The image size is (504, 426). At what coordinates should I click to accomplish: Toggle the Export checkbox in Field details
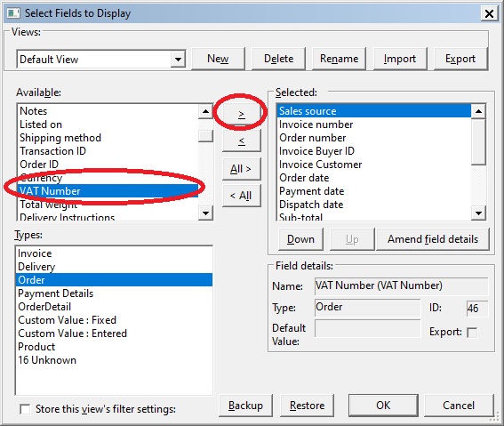point(472,332)
